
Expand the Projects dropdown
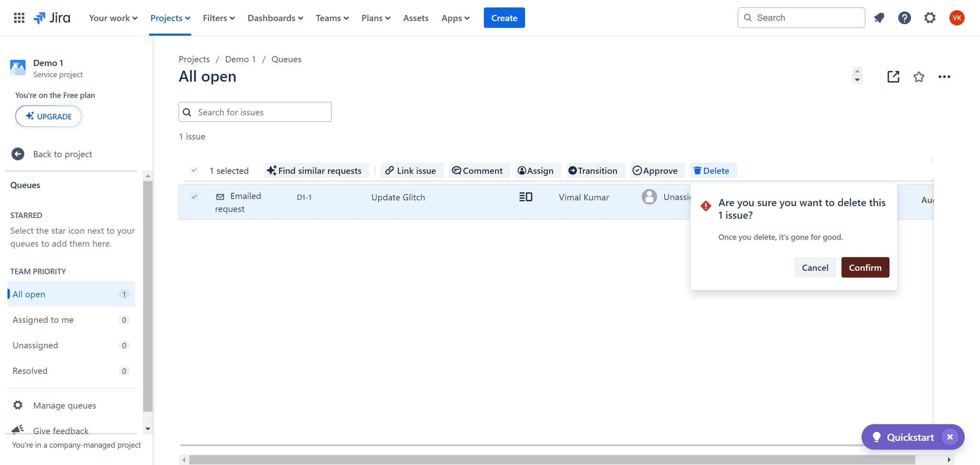pyautogui.click(x=170, y=18)
